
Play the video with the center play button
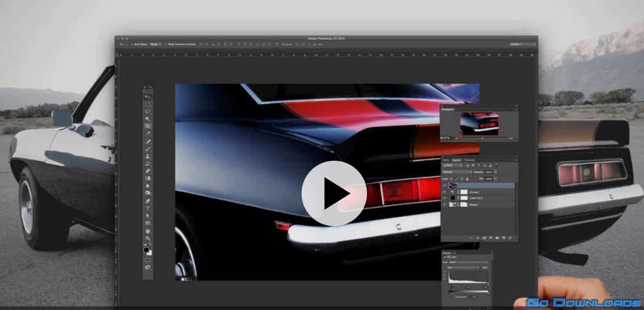click(x=334, y=193)
